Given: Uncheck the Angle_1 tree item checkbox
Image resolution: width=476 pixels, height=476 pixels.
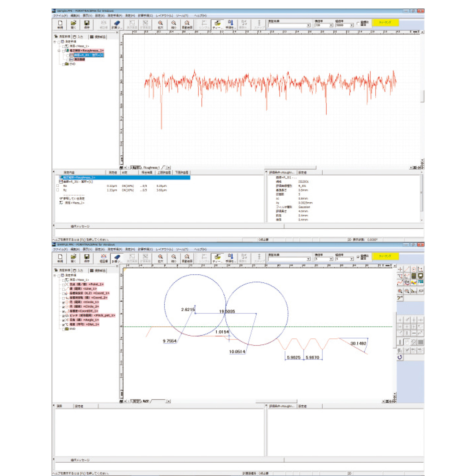Looking at the screenshot, I should [64, 320].
